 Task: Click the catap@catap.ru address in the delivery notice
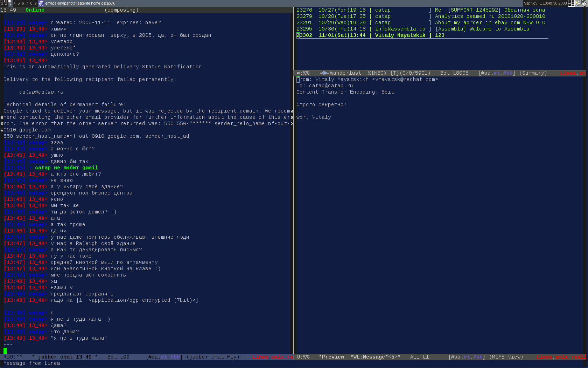[41, 92]
